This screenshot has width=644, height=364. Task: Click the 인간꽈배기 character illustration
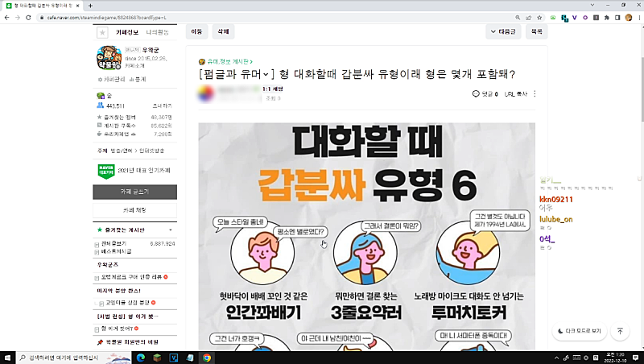[262, 253]
